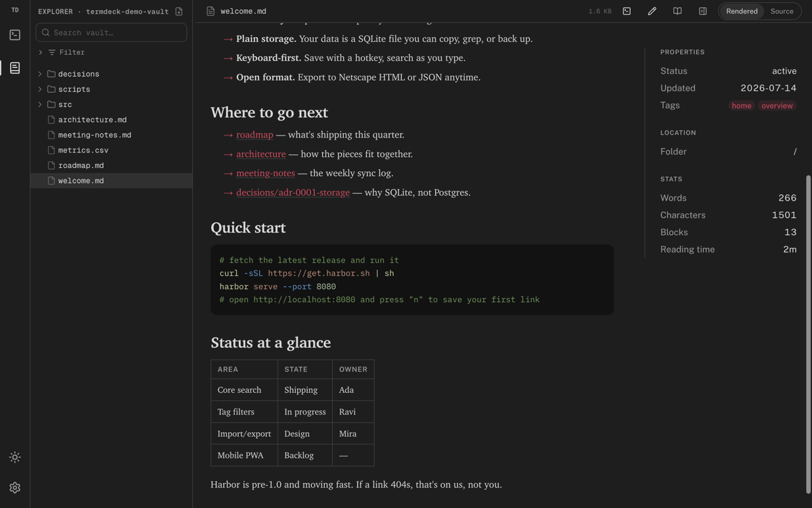This screenshot has width=812, height=508.
Task: Click the file icon of architecture.md
Action: coord(51,120)
